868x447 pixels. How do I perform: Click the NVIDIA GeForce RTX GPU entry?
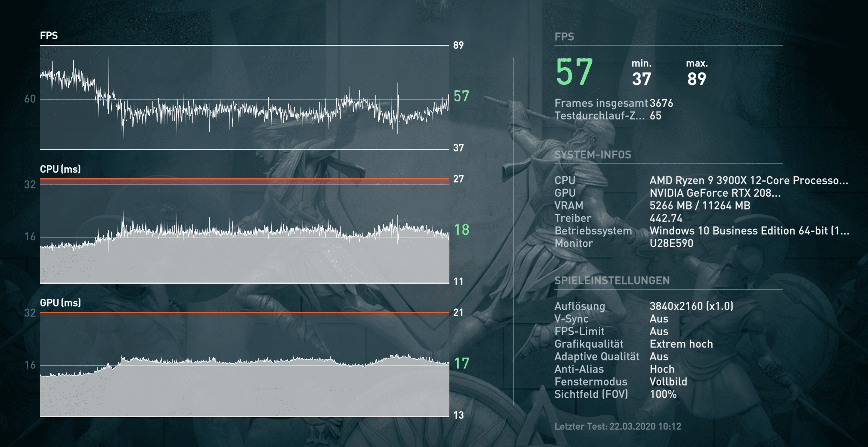pyautogui.click(x=715, y=193)
